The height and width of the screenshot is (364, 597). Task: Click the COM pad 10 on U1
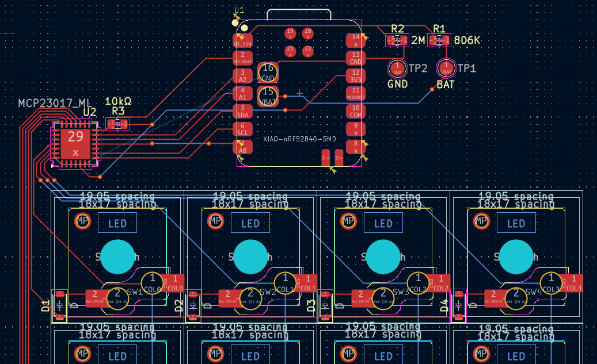tap(356, 112)
